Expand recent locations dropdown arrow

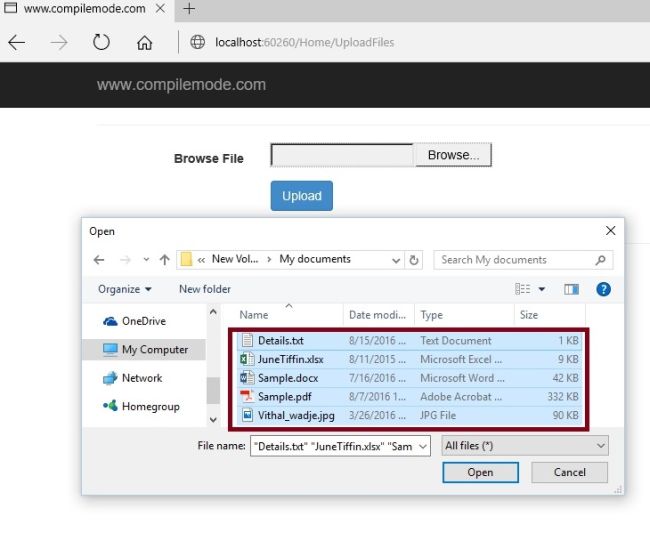click(146, 260)
